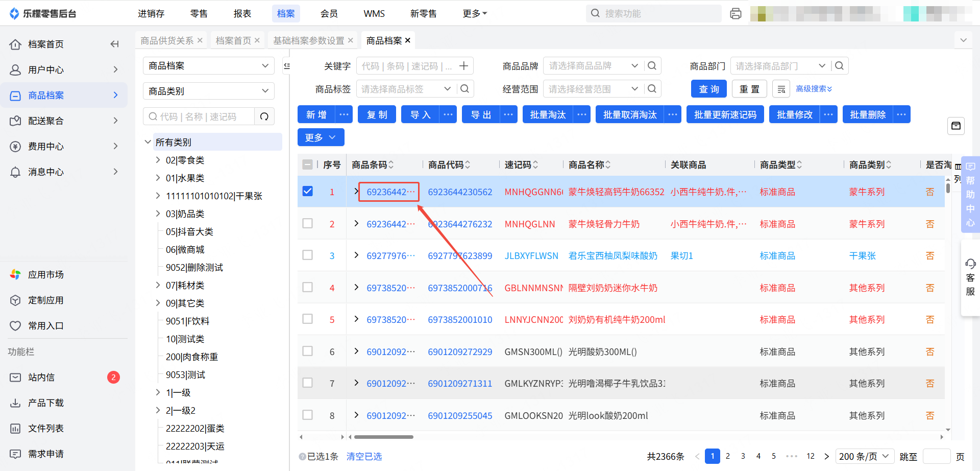The width and height of the screenshot is (980, 471).
Task: Click the refresh icon beside category search
Action: (264, 116)
